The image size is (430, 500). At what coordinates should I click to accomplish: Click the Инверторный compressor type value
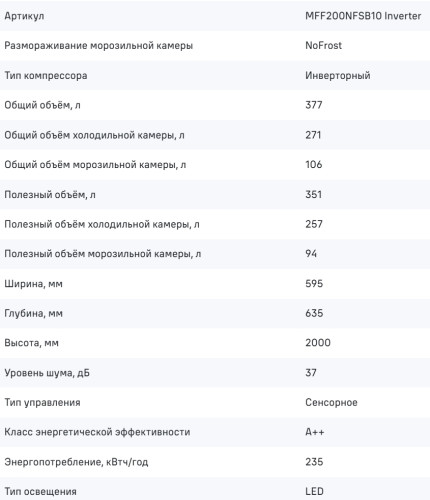point(338,75)
